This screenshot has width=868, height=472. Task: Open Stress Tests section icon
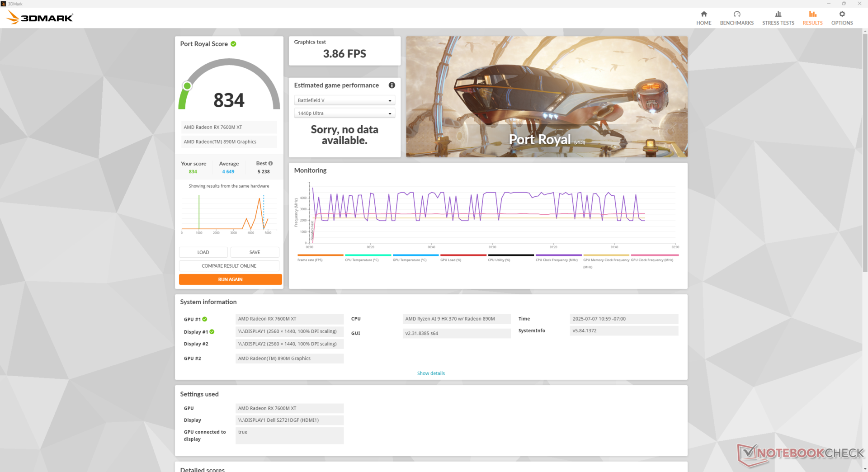point(778,14)
